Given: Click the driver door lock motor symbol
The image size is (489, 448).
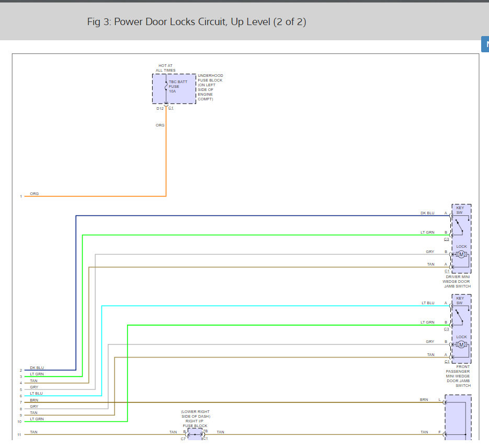Looking at the screenshot, I should (461, 255).
